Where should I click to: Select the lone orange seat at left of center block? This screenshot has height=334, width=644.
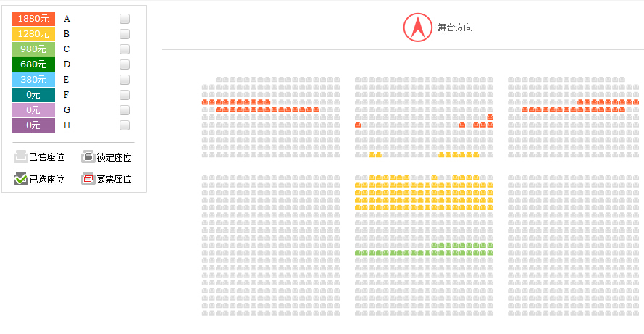click(358, 125)
